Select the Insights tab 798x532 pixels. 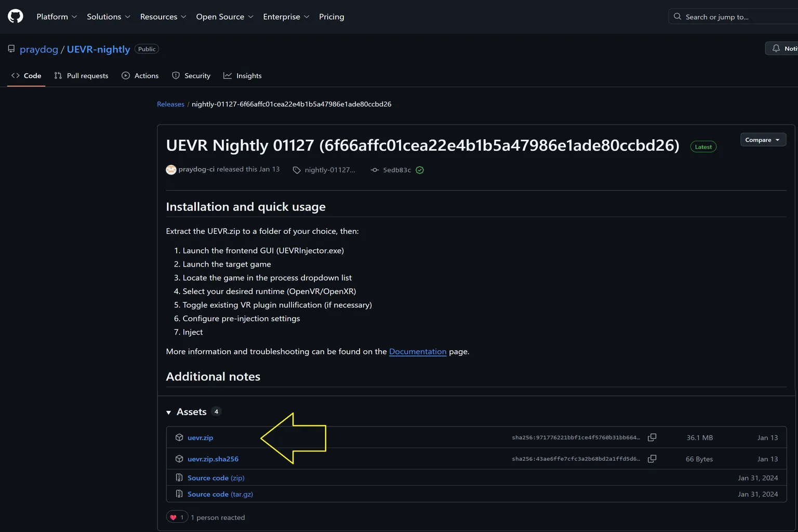(243, 76)
